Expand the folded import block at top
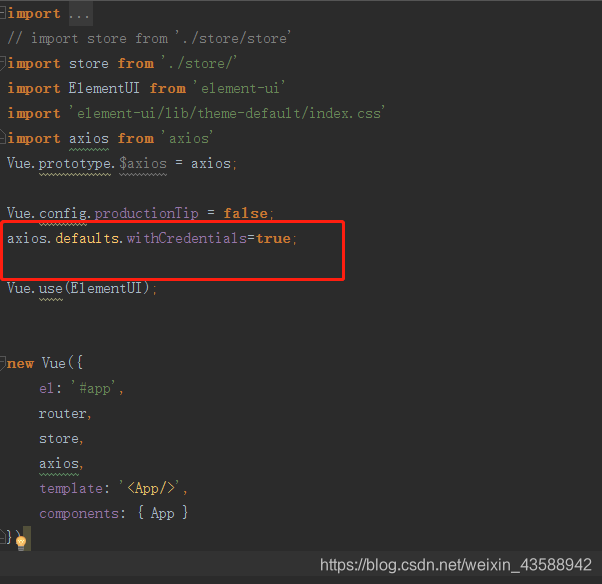 (x=3, y=13)
